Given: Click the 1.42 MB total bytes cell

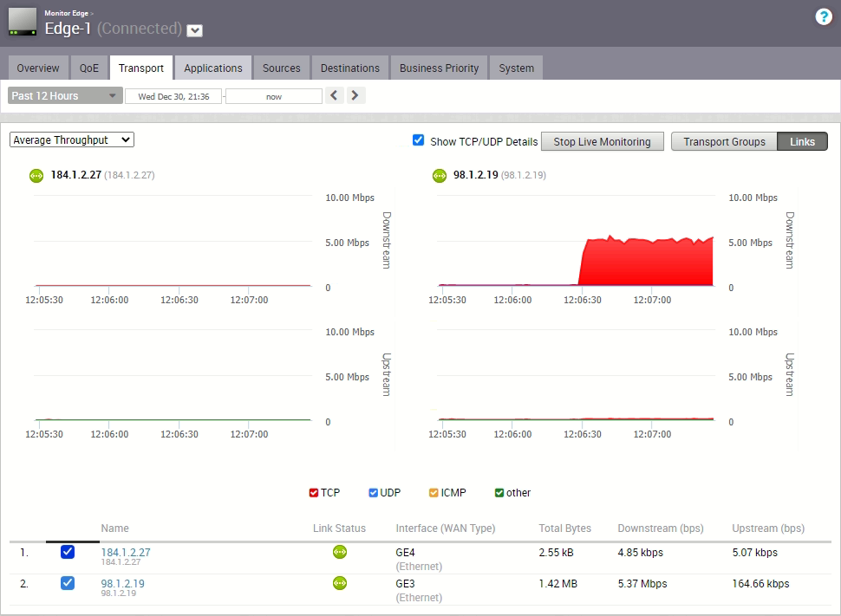Looking at the screenshot, I should click(557, 583).
